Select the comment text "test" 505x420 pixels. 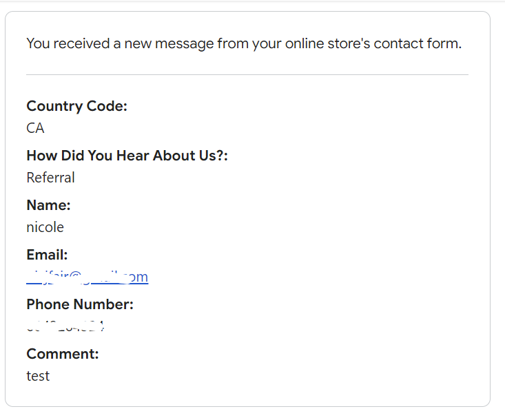pos(38,376)
